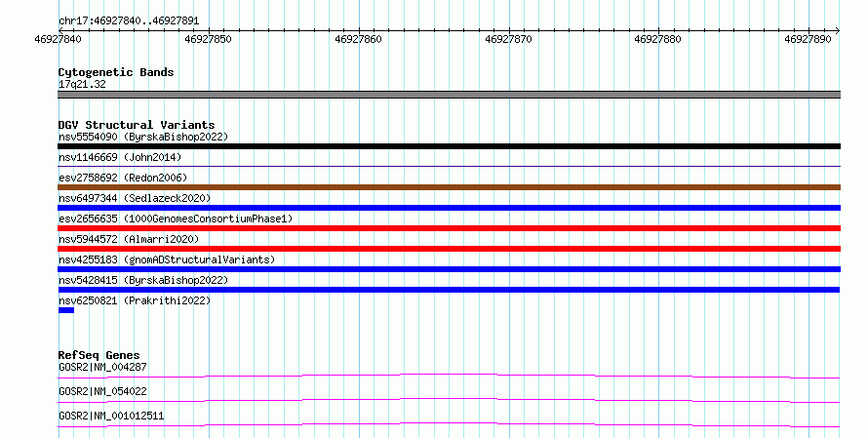Screen dimensions: 868x438
Task: Select the magenta GOSR2|NM_001012511 gene line
Action: pyautogui.click(x=449, y=425)
